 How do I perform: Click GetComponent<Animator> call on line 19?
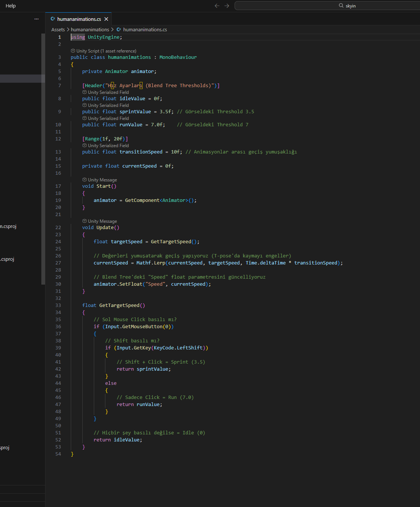tap(161, 200)
